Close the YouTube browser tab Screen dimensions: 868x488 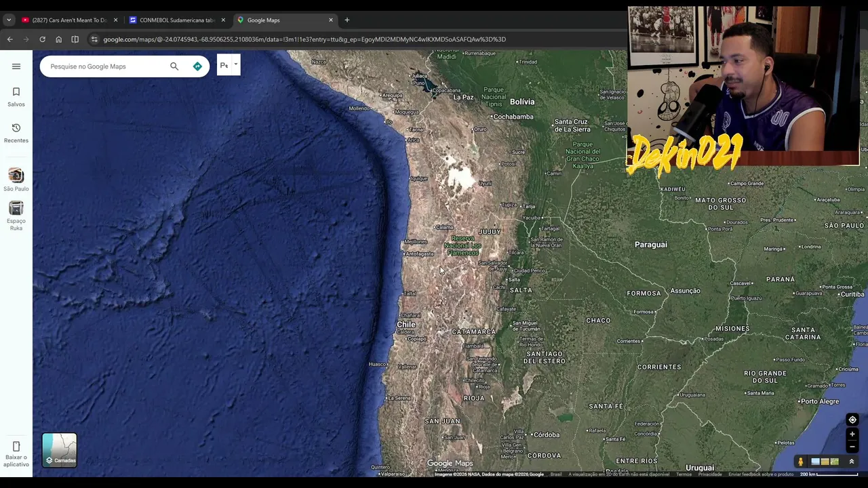115,20
